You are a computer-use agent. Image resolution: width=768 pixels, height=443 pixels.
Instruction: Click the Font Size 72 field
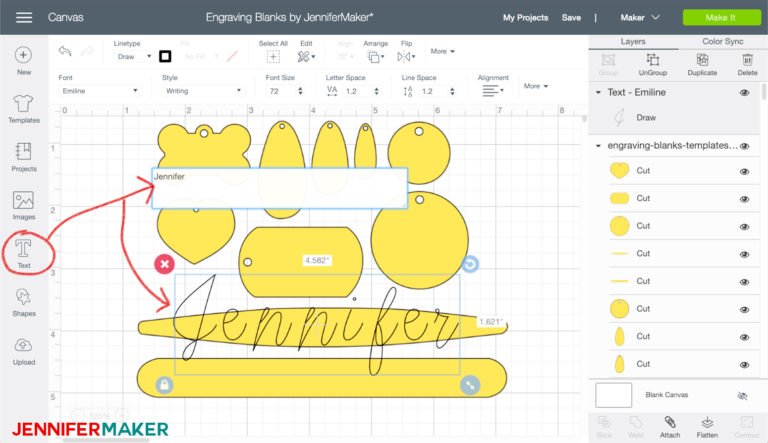(x=280, y=91)
